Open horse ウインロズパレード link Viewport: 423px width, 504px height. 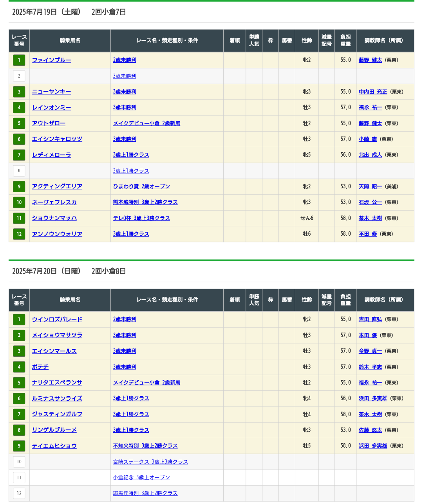57,320
